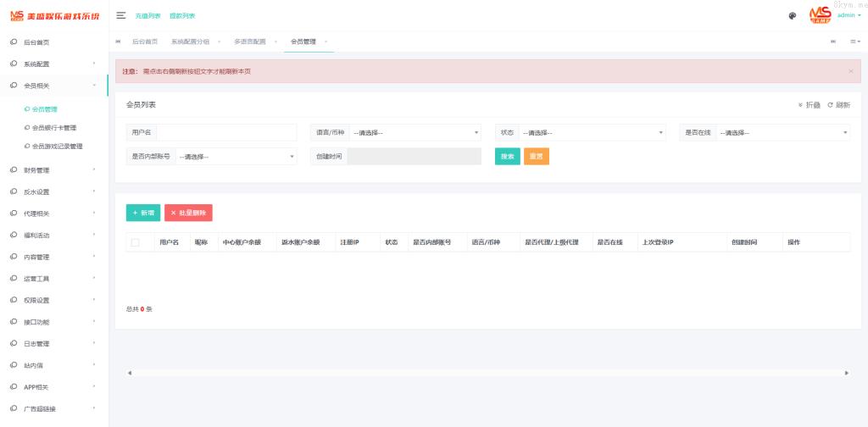Open 会员银行卡管理 in the sidebar
This screenshot has width=868, height=427.
coord(54,128)
